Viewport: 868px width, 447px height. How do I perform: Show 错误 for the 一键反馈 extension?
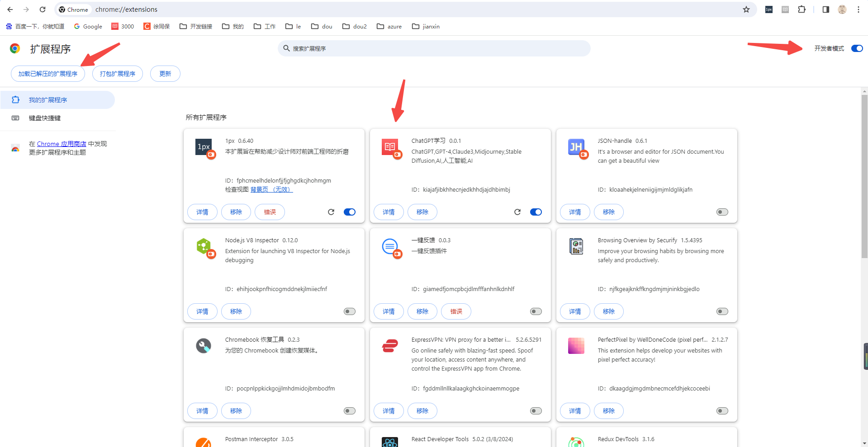[456, 311]
